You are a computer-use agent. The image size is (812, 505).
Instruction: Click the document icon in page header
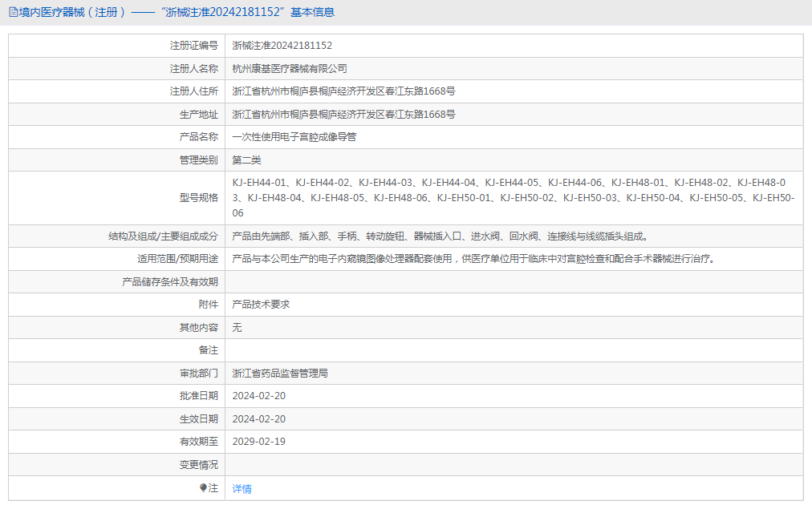click(x=14, y=12)
